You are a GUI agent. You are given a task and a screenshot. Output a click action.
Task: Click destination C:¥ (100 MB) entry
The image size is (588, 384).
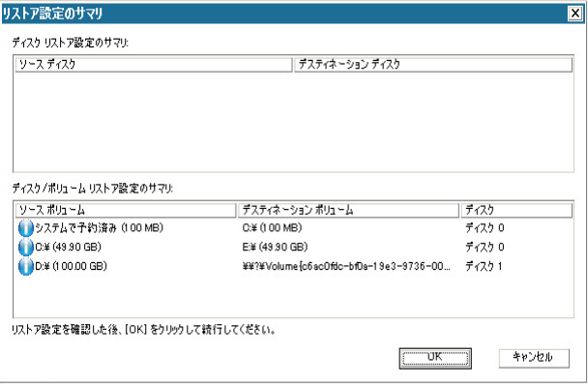click(x=272, y=228)
